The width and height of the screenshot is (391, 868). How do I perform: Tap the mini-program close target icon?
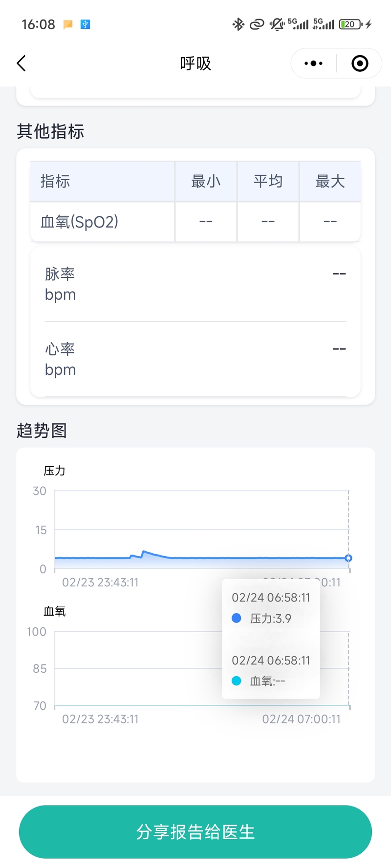pos(360,63)
